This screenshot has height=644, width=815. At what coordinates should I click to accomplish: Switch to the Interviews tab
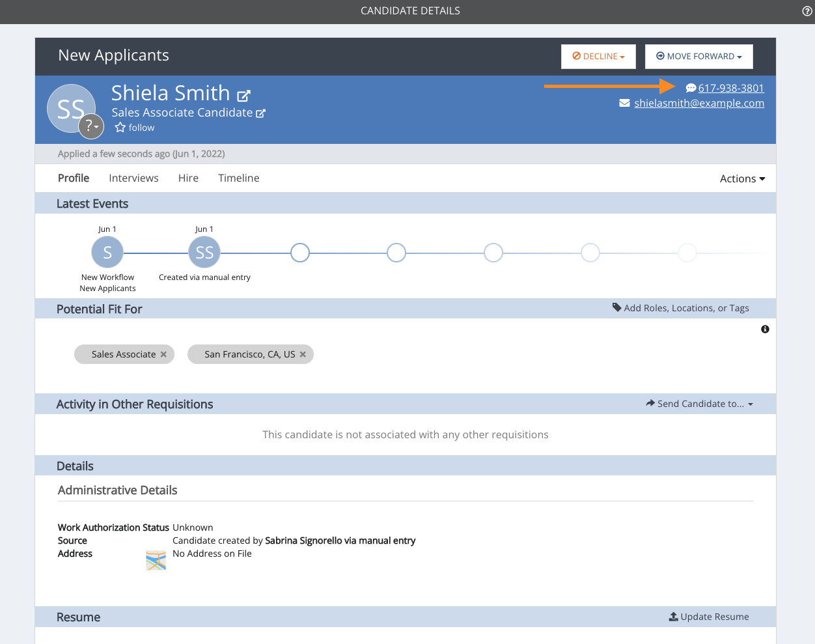tap(133, 178)
